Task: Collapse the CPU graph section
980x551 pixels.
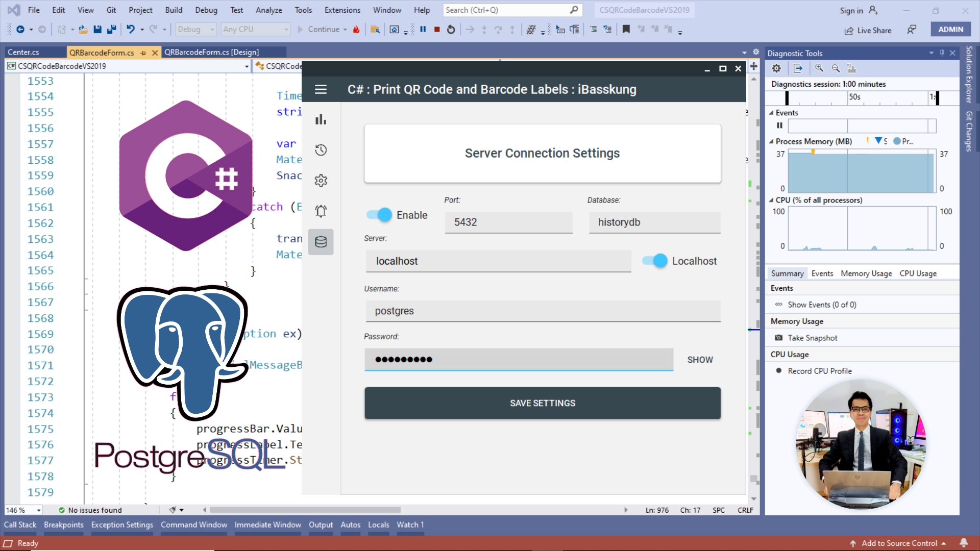Action: 771,200
